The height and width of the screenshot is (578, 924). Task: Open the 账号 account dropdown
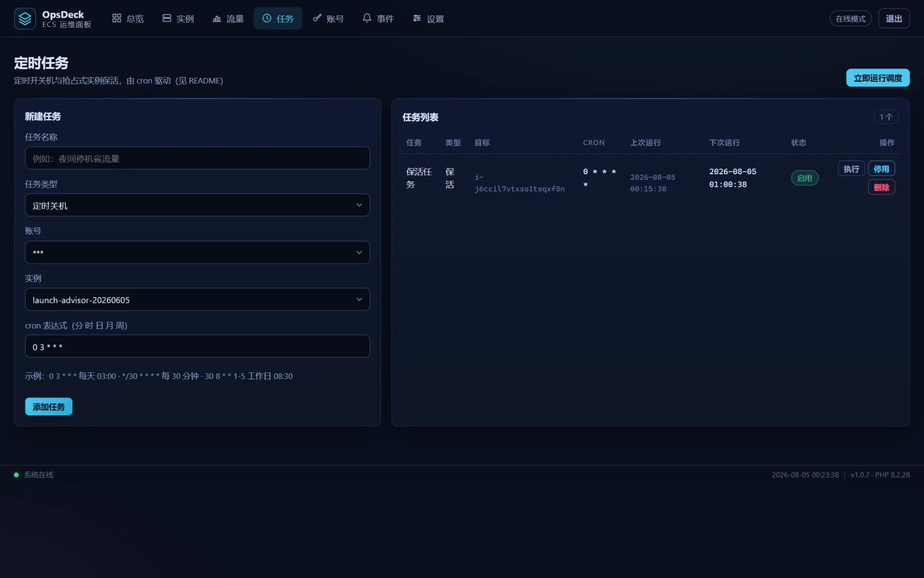(x=197, y=252)
